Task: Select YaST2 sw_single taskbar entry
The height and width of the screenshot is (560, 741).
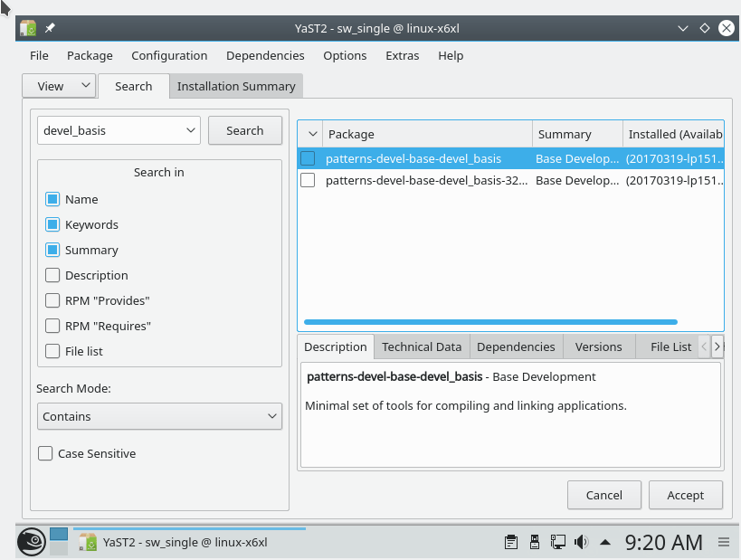Action: (189, 542)
